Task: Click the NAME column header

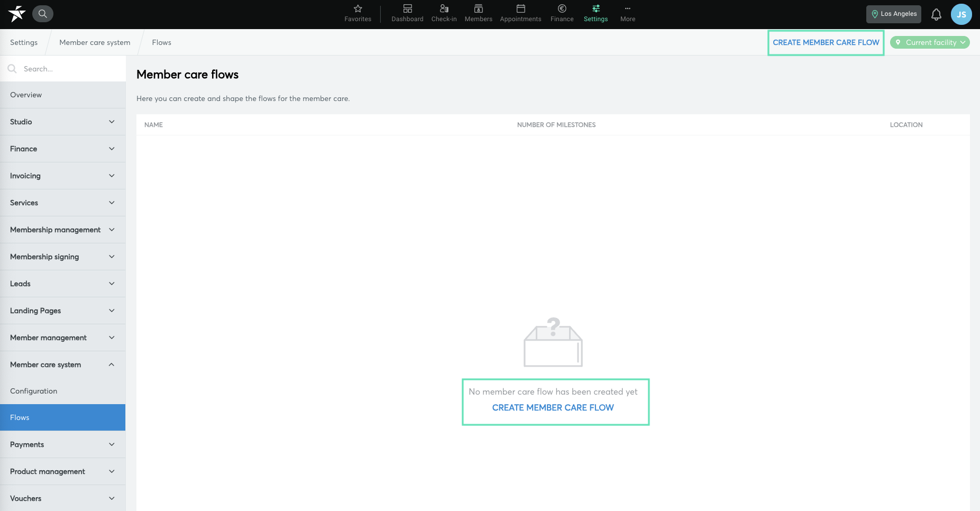Action: click(x=153, y=125)
